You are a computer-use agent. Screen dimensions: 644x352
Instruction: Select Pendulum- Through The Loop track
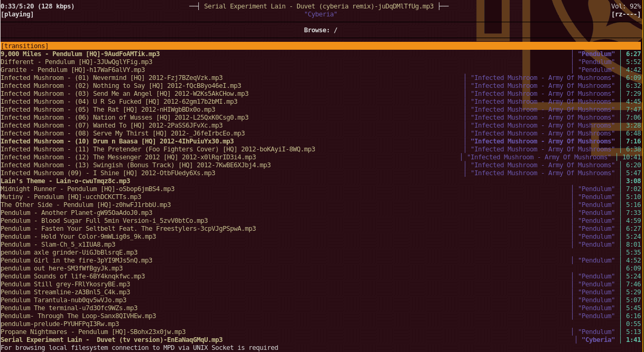click(321, 316)
